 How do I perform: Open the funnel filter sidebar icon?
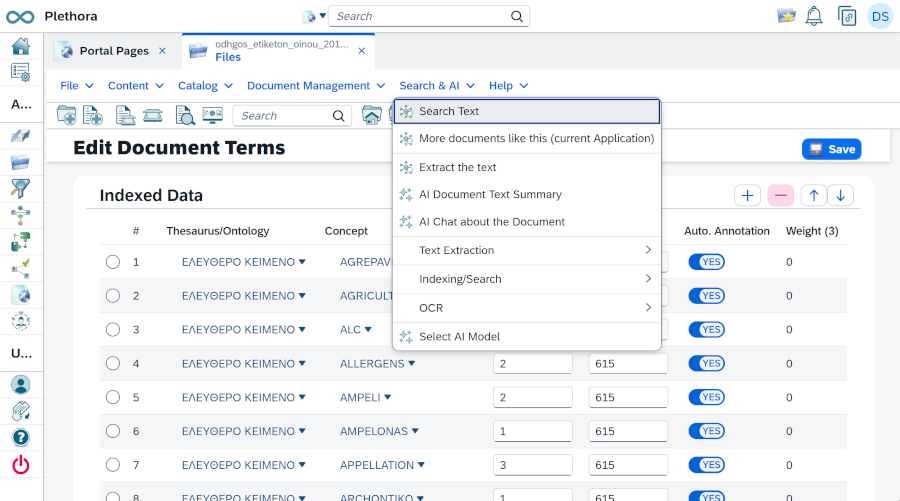(21, 188)
